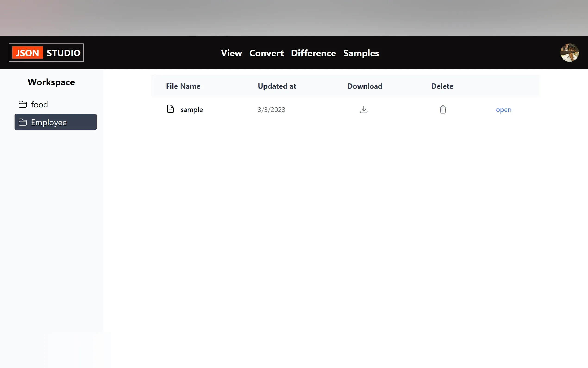Open the user profile avatar
The height and width of the screenshot is (368, 588).
[569, 53]
